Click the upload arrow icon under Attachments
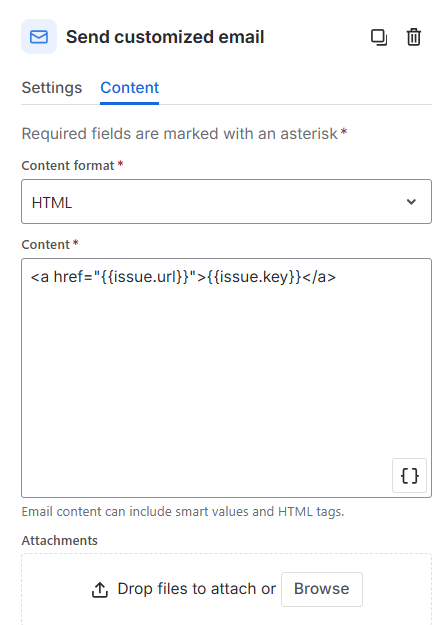Image resolution: width=448 pixels, height=625 pixels. (x=100, y=590)
